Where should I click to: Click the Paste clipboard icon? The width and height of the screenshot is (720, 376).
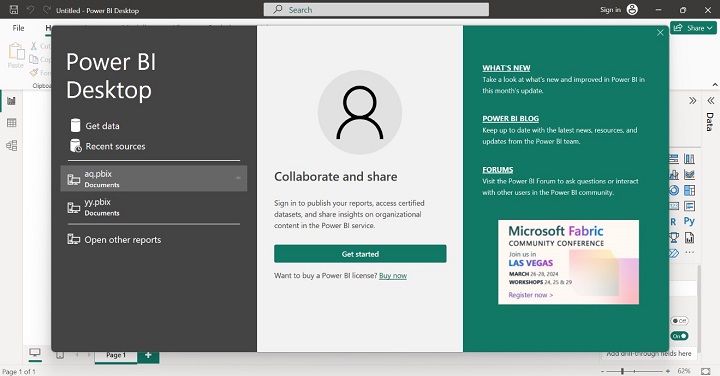[x=16, y=51]
